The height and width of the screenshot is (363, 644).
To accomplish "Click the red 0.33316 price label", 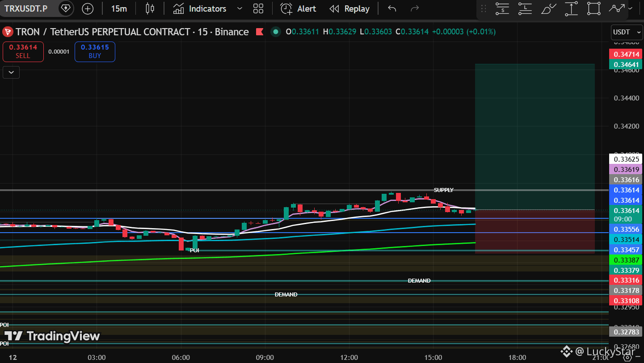I will point(626,280).
